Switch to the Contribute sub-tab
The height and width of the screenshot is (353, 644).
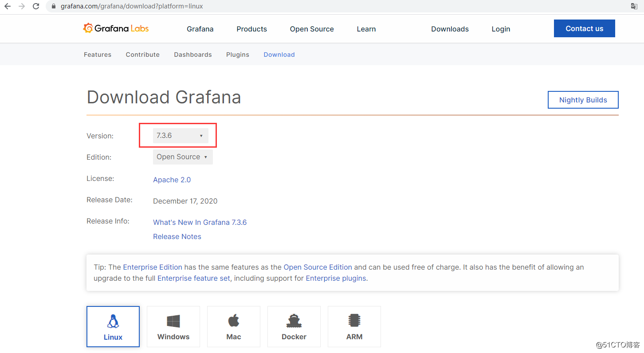coord(143,55)
